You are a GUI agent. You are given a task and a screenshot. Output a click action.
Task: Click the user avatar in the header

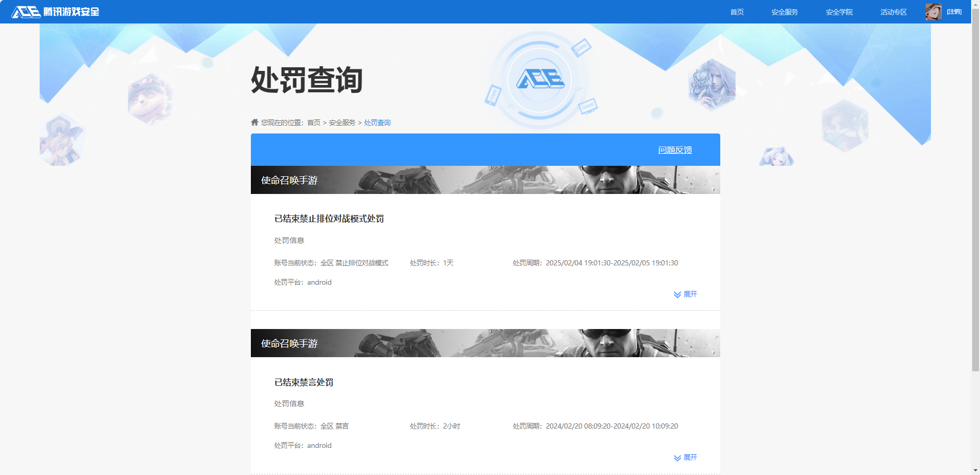coord(934,12)
